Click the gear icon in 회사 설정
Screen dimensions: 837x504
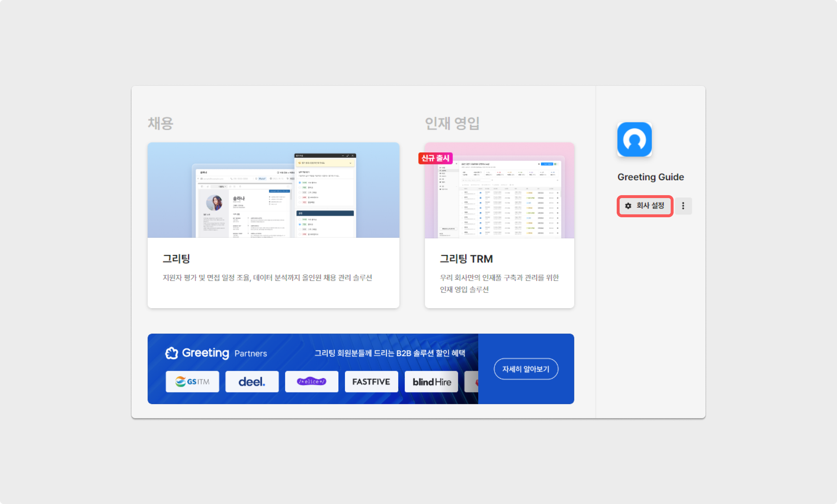pyautogui.click(x=628, y=206)
